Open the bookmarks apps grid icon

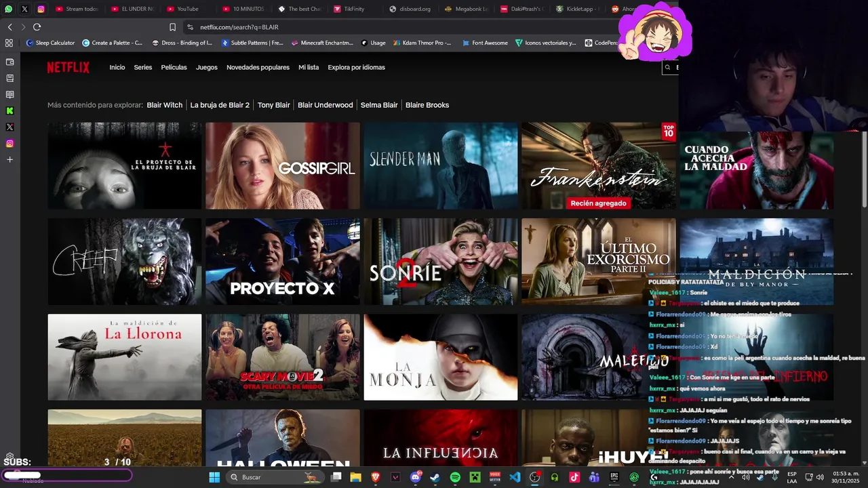(x=9, y=43)
